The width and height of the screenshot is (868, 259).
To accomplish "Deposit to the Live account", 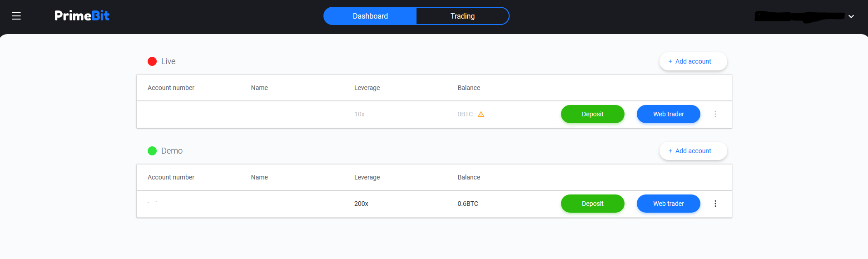I will (x=592, y=114).
